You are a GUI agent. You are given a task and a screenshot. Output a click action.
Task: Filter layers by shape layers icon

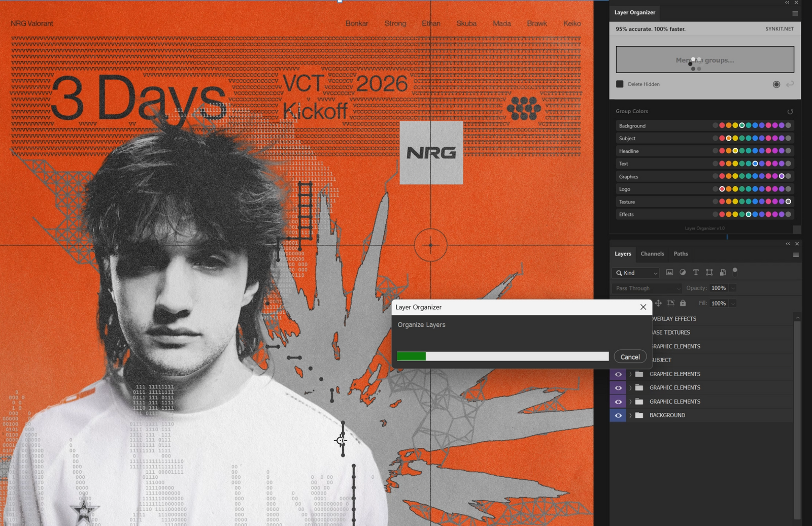pos(709,273)
